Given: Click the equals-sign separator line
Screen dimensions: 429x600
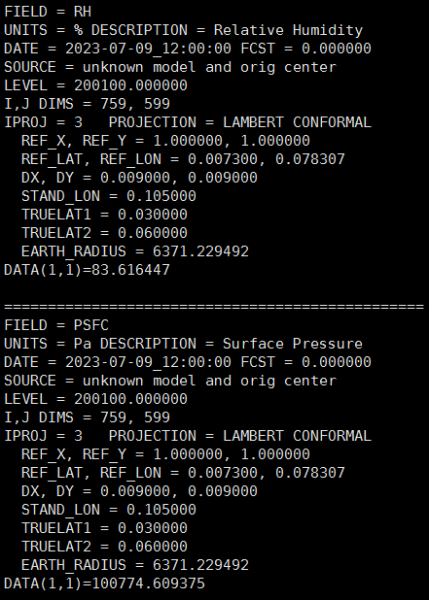Looking at the screenshot, I should click(214, 307).
